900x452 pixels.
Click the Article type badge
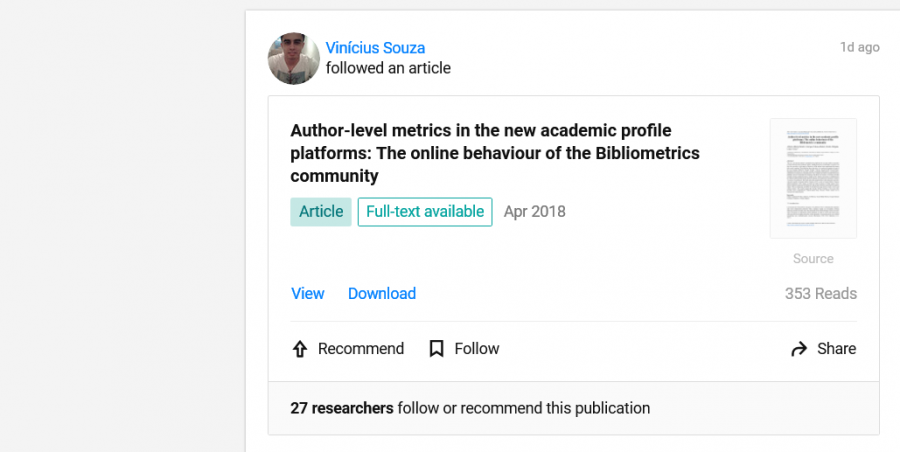321,212
